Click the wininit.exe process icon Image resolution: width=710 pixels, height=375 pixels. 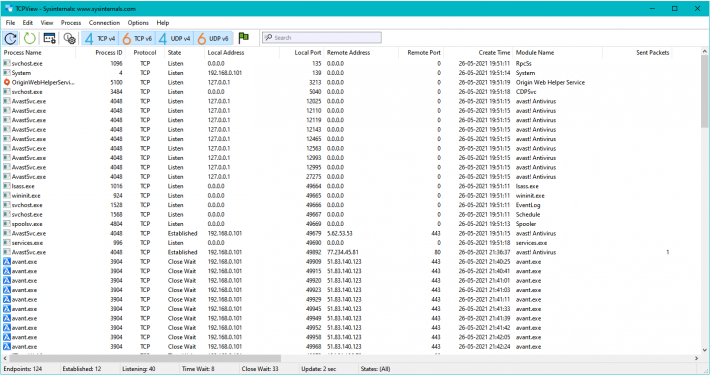(6, 196)
